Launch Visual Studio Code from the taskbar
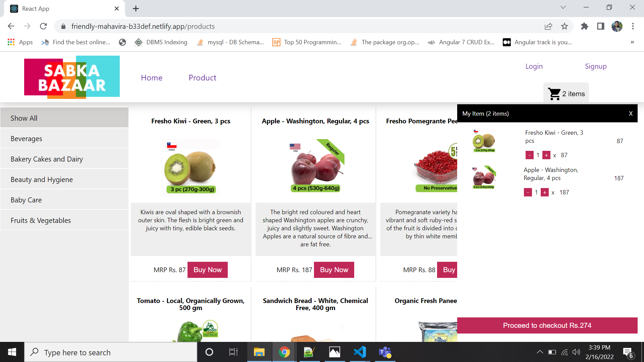The image size is (644, 362). coord(360,352)
